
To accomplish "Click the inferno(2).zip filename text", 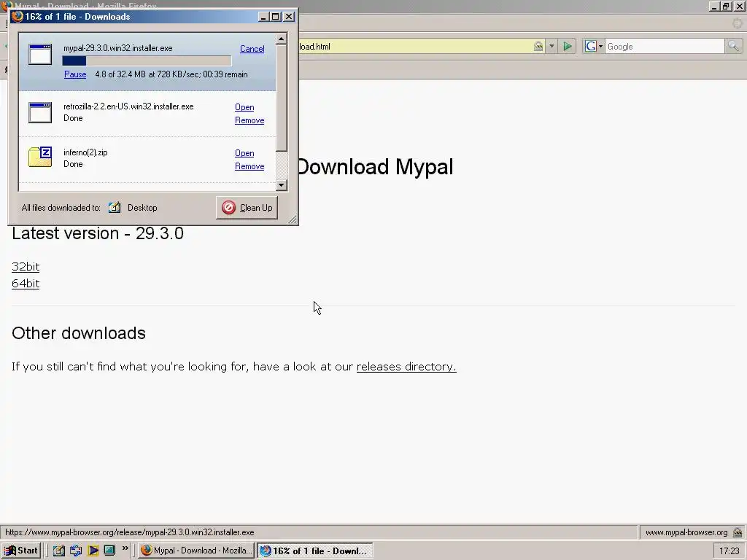I will [86, 152].
